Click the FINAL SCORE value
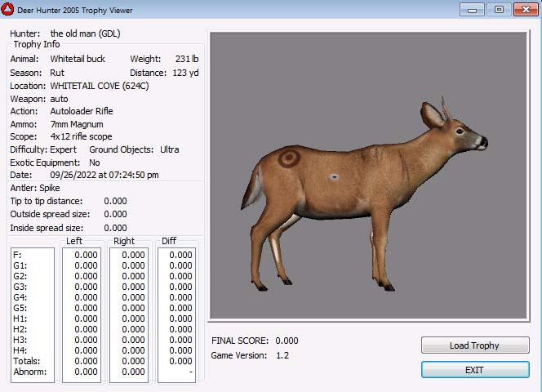This screenshot has height=392, width=542. (287, 341)
